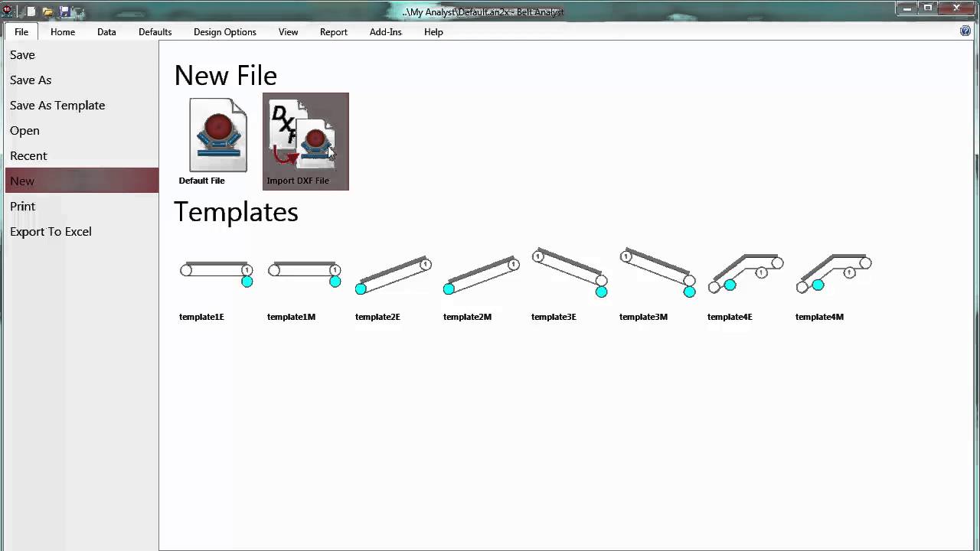Select New in the File sidebar

(81, 181)
